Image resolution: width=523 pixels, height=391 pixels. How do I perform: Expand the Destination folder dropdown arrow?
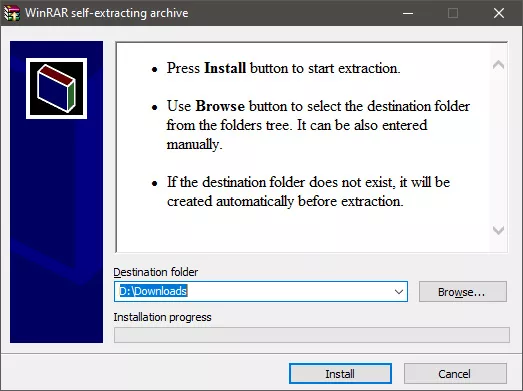(x=399, y=292)
